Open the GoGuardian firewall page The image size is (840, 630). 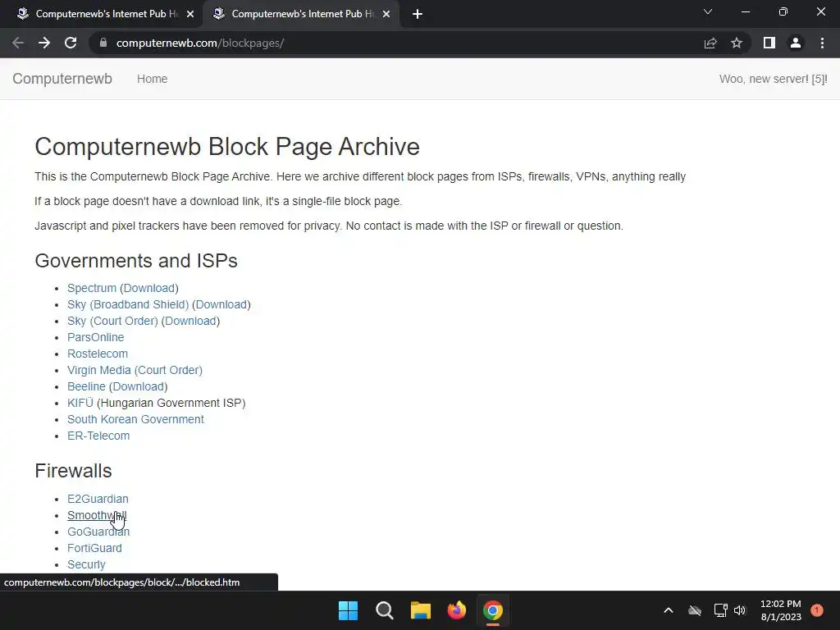(98, 532)
